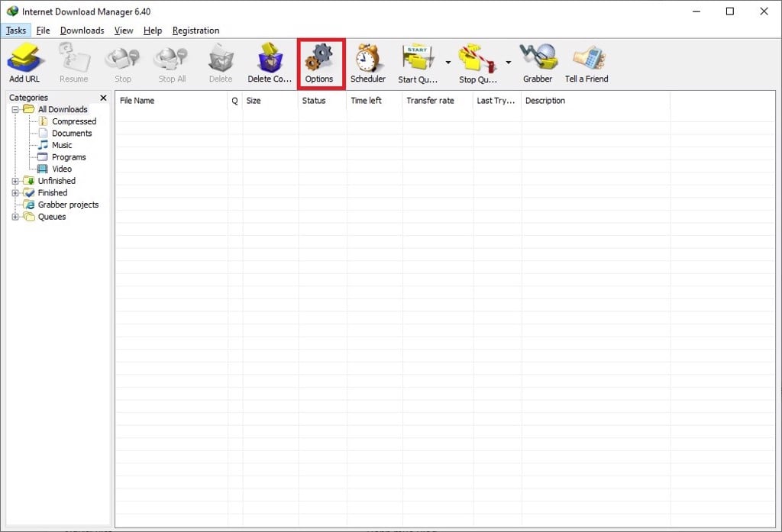
Task: Sort by the Transfer rate column header
Action: click(438, 101)
